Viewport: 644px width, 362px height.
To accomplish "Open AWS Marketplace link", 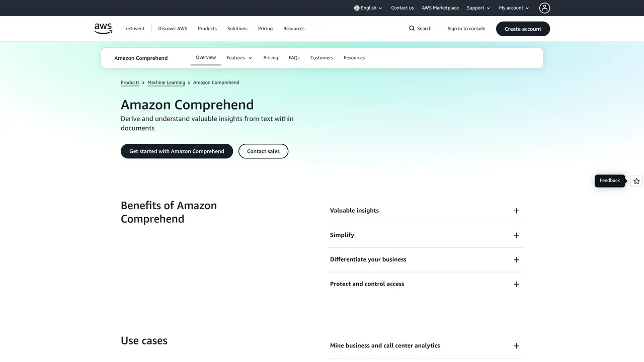I will coord(440,8).
